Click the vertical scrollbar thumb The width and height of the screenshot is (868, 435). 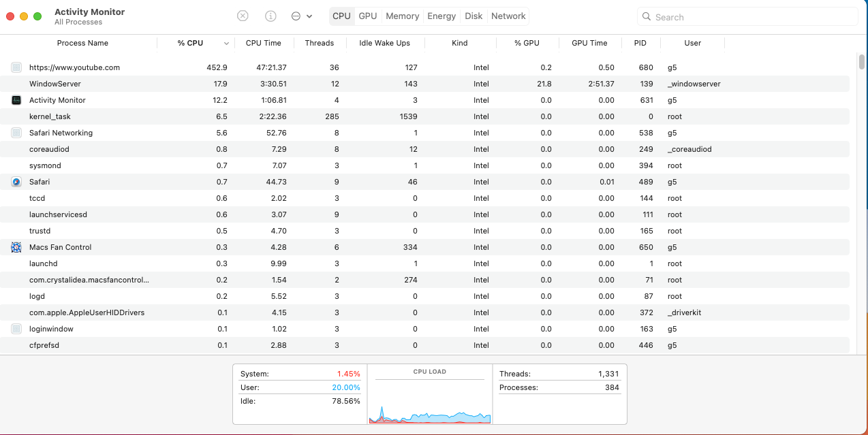pos(862,62)
